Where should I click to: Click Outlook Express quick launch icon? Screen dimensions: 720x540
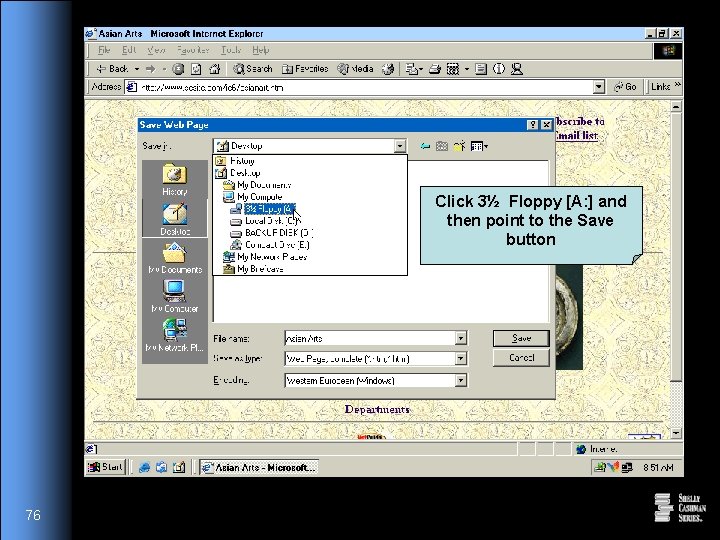(x=161, y=467)
